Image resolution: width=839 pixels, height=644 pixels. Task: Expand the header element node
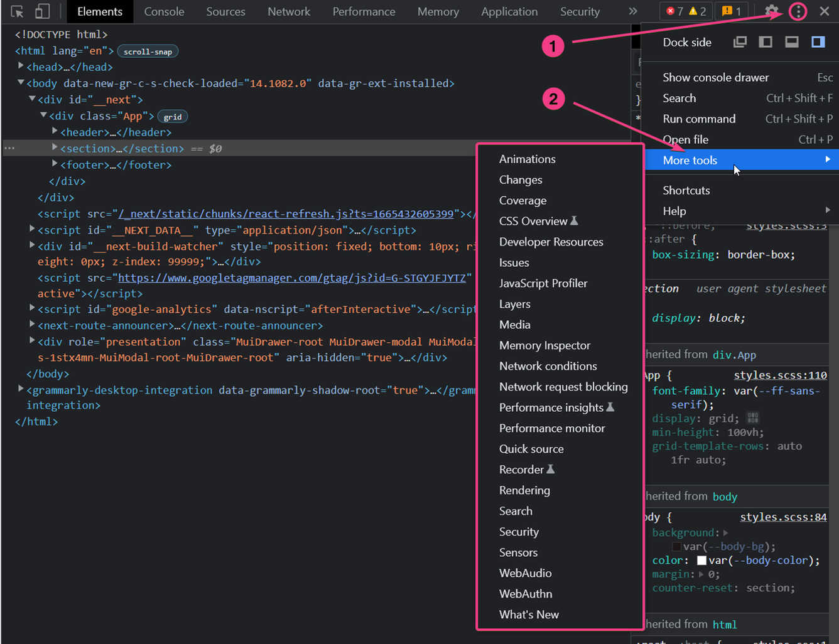(55, 131)
